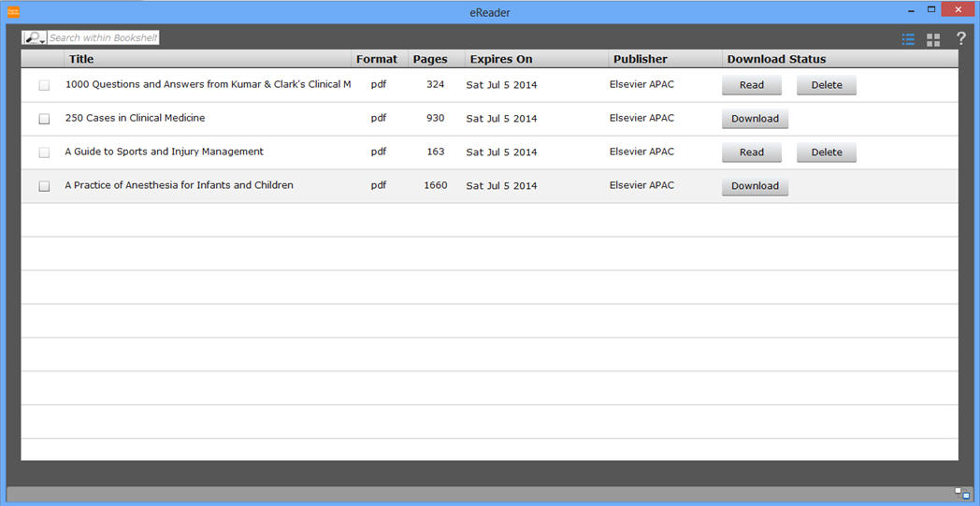Focus the Search within Bookshelf field
The height and width of the screenshot is (506, 980).
pyautogui.click(x=103, y=38)
